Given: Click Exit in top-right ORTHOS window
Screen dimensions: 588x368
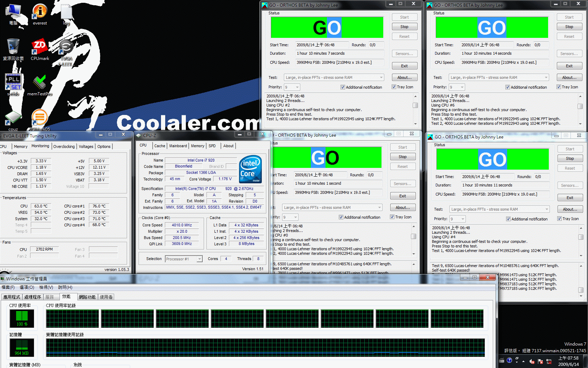Looking at the screenshot, I should (569, 66).
